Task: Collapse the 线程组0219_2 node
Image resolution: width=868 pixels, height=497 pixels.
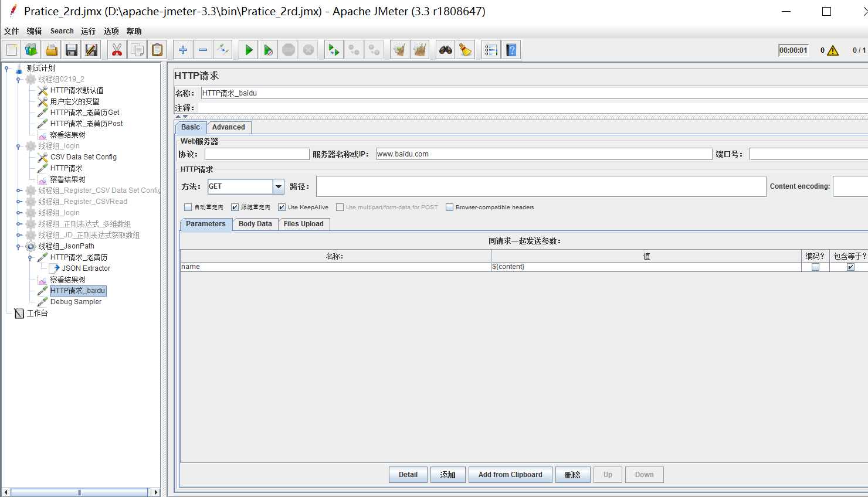Action: point(19,79)
